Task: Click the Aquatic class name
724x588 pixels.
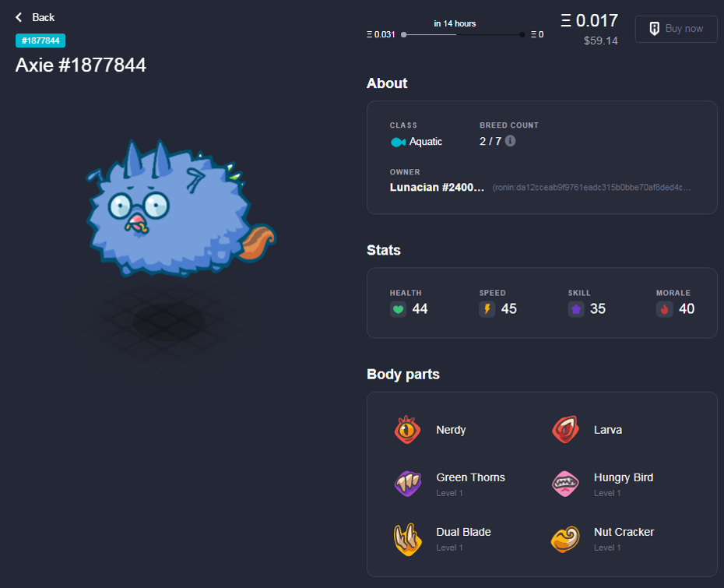Action: [x=426, y=142]
